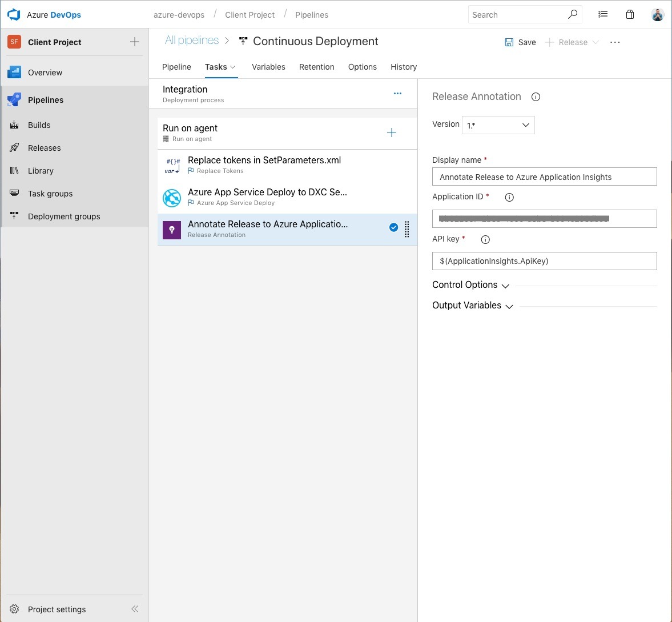Open the work items list icon
The width and height of the screenshot is (672, 622).
tap(603, 15)
